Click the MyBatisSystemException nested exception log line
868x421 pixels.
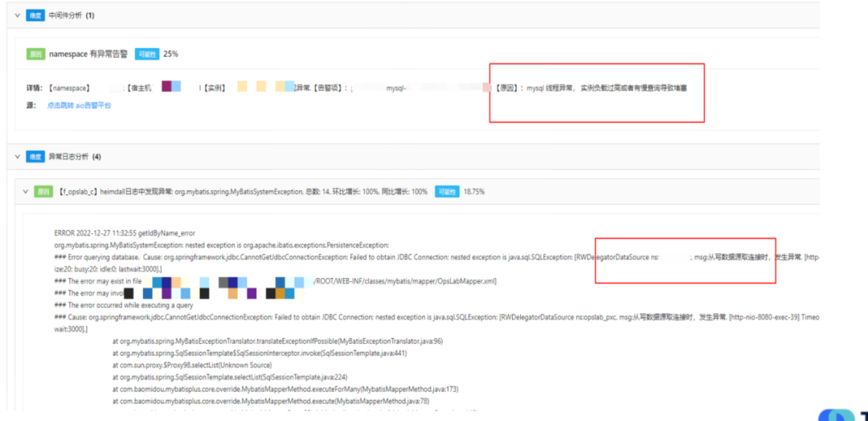[222, 244]
